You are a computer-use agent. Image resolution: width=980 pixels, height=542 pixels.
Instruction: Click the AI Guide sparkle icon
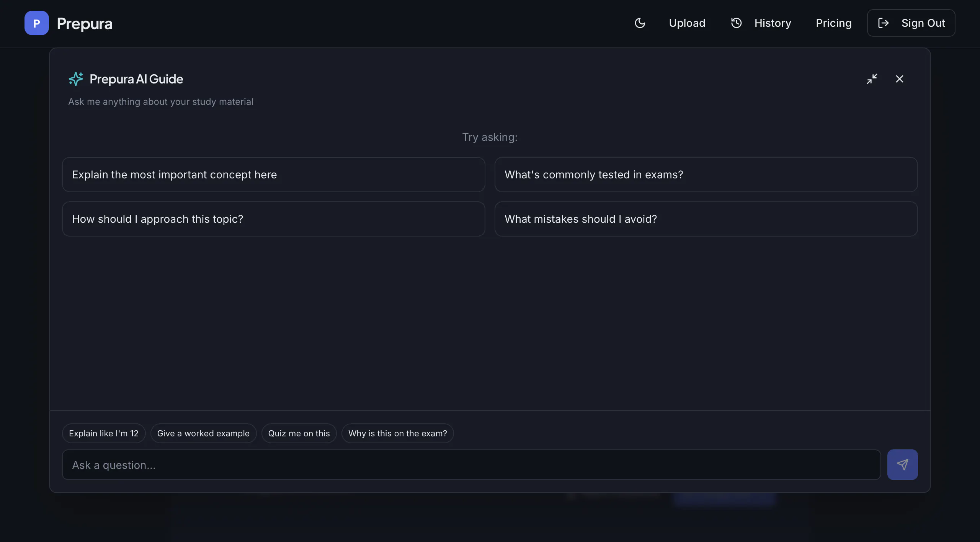(x=76, y=79)
